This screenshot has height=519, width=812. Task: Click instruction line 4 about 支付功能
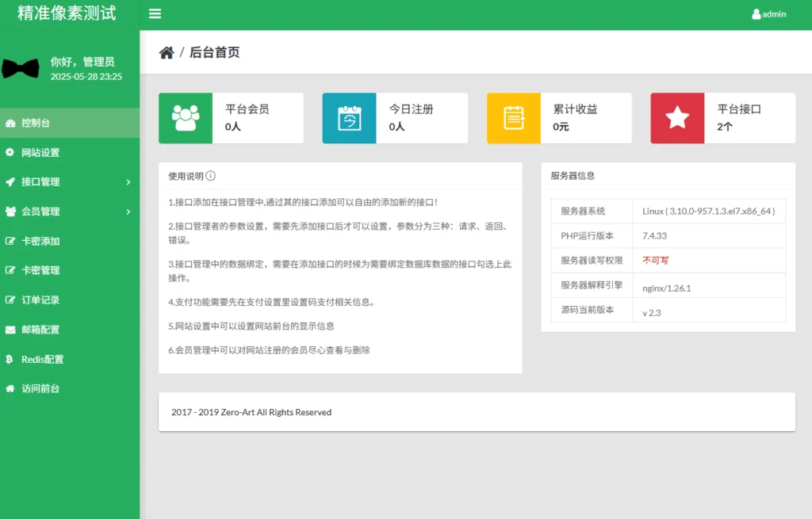coord(271,302)
